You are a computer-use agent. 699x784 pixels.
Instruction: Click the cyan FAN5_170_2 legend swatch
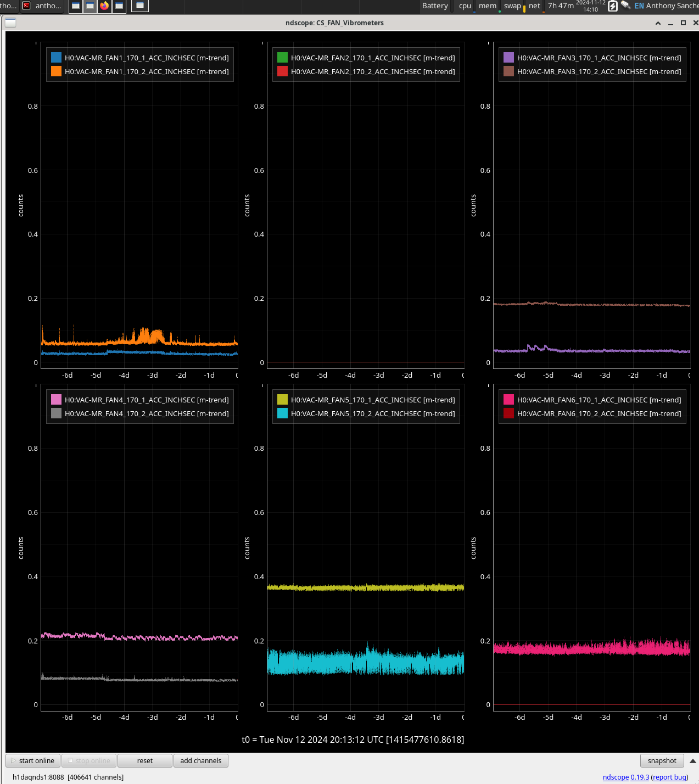pyautogui.click(x=282, y=413)
